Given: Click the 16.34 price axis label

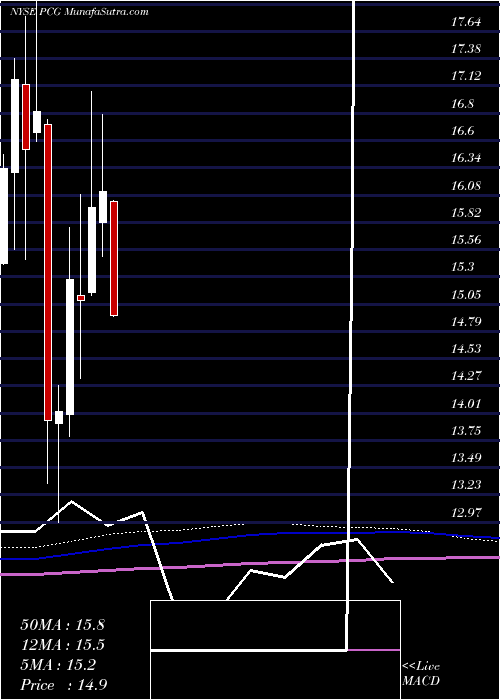Looking at the screenshot, I should (466, 158).
